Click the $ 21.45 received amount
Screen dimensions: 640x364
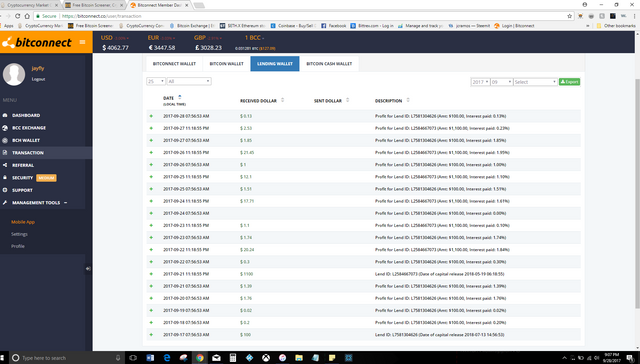point(247,153)
